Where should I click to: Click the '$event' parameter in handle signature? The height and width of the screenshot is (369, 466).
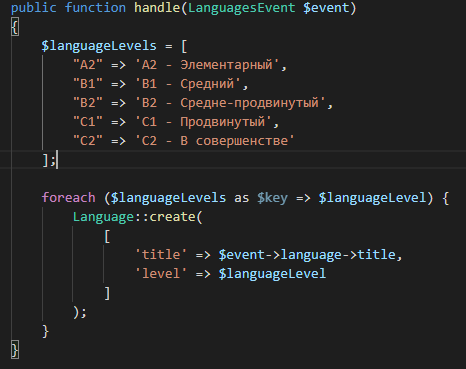[x=326, y=8]
